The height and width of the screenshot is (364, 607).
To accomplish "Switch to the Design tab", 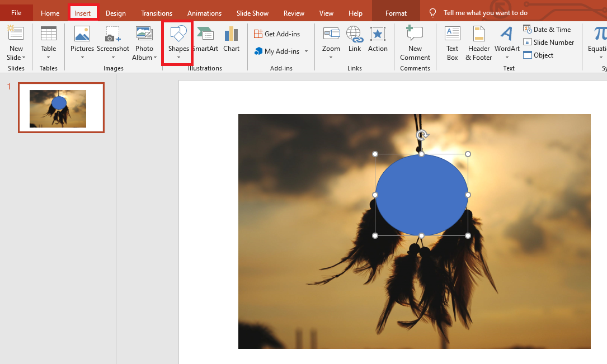I will tap(115, 13).
